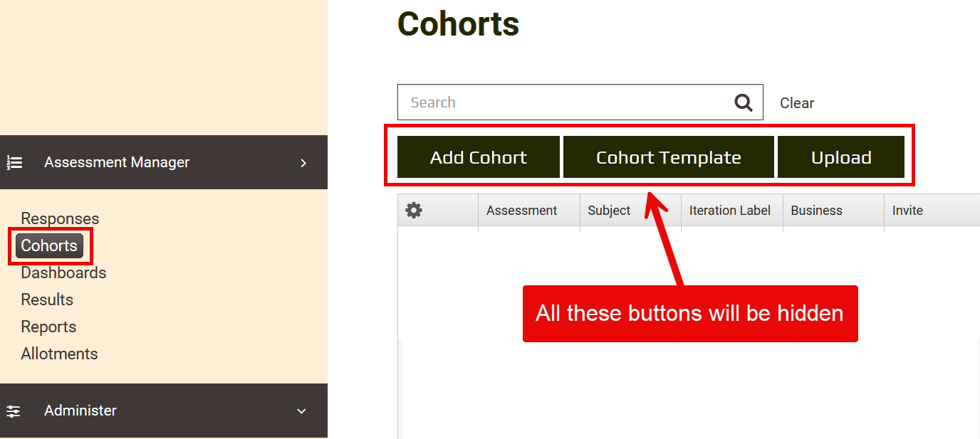Click the search magnifier icon

coord(744,102)
